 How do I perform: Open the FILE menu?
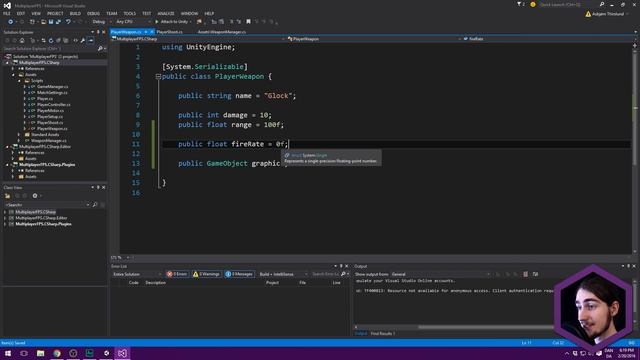[x=7, y=13]
